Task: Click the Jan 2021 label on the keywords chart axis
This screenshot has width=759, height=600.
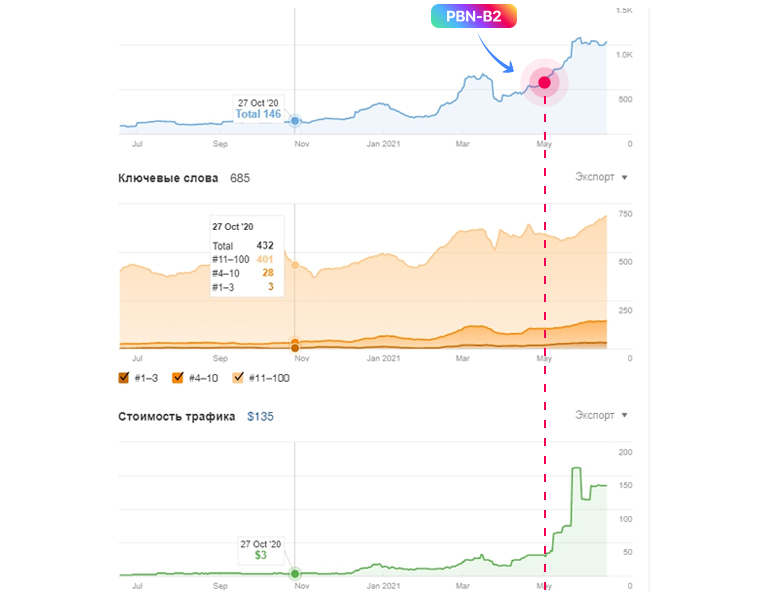Action: (x=383, y=357)
